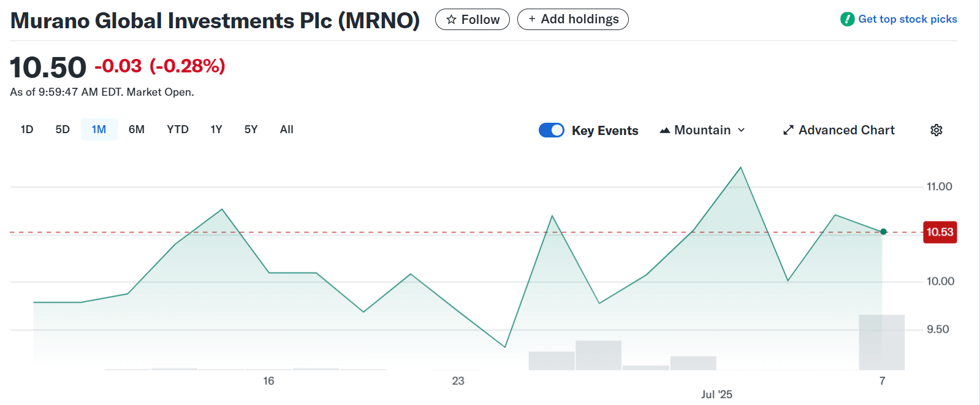Open chart settings gear icon
This screenshot has width=980, height=405.
[936, 130]
